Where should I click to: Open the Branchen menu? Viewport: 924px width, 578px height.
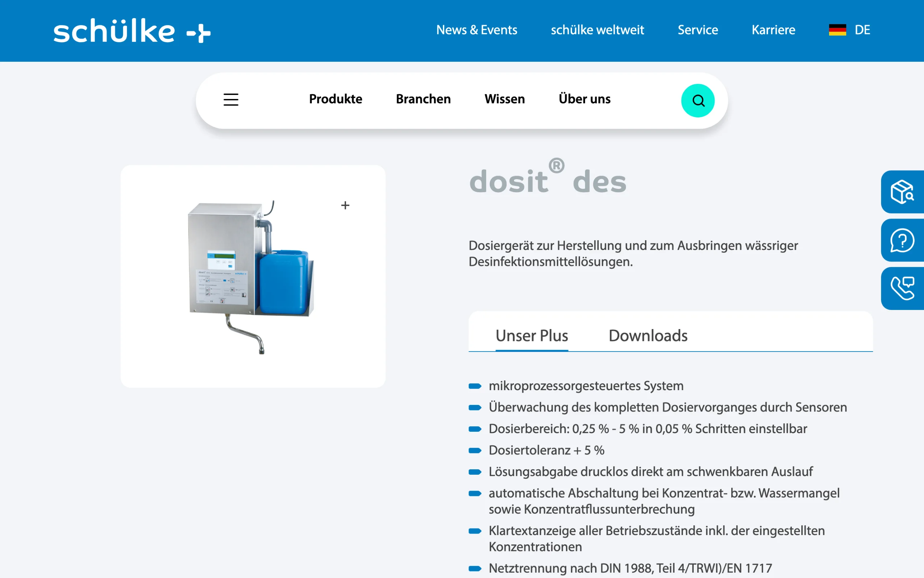[x=423, y=99]
